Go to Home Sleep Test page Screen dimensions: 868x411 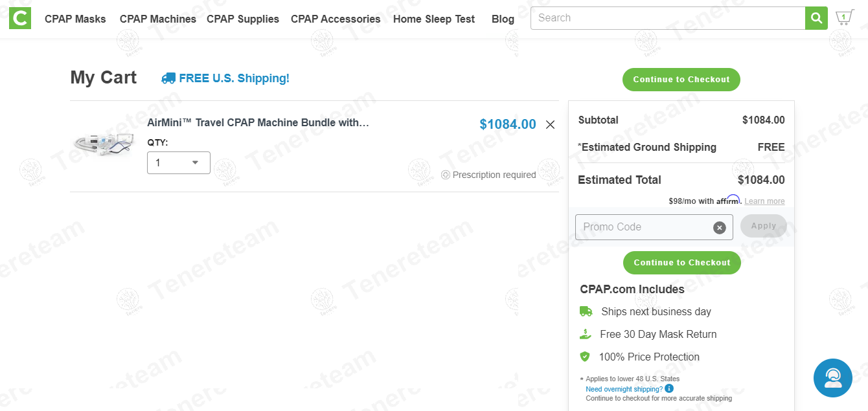pos(434,19)
